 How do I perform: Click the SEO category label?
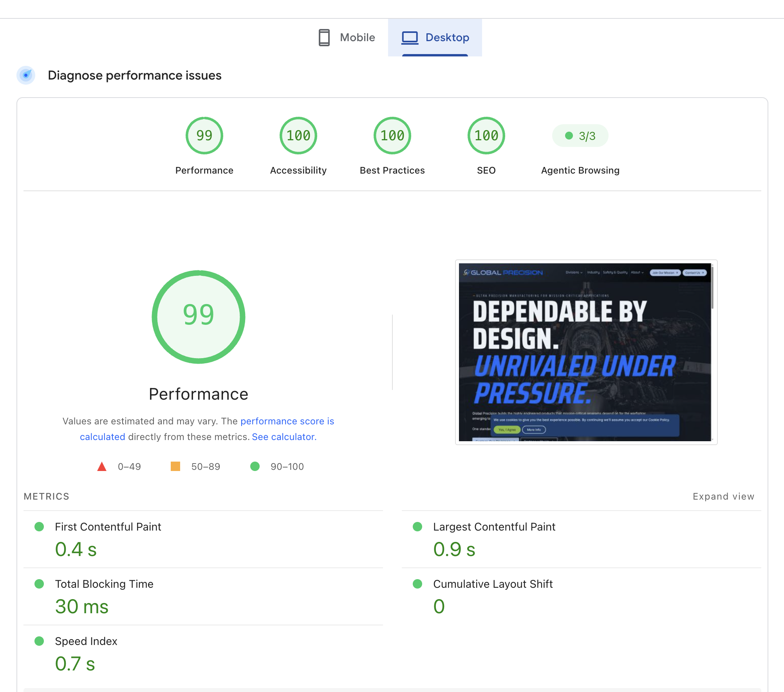coord(486,170)
